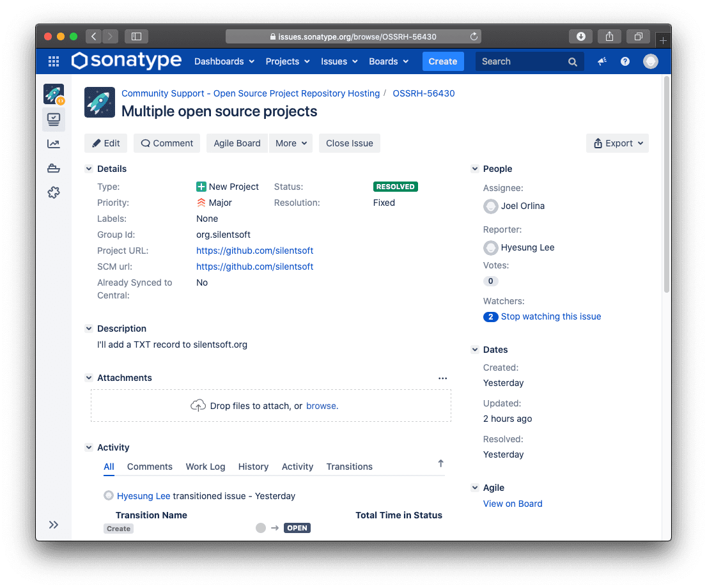Screen dimensions: 707x588
Task: Open the Dashboards dropdown menu
Action: (x=224, y=61)
